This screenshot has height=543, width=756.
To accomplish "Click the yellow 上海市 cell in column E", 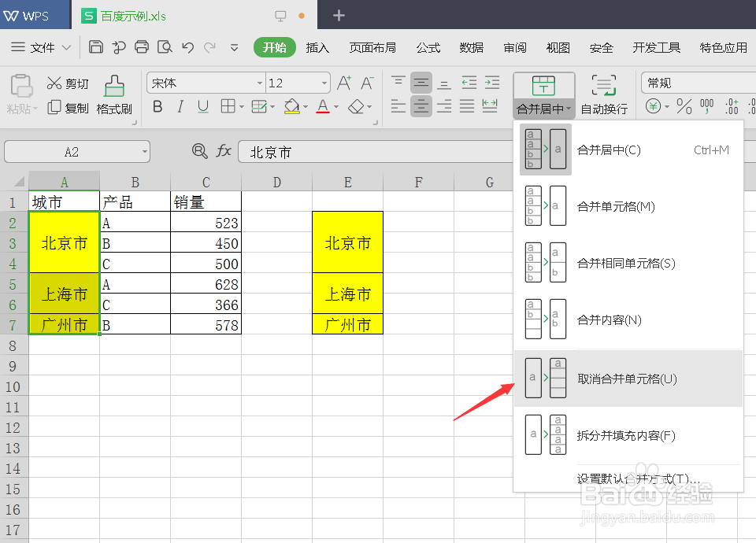I will (347, 294).
